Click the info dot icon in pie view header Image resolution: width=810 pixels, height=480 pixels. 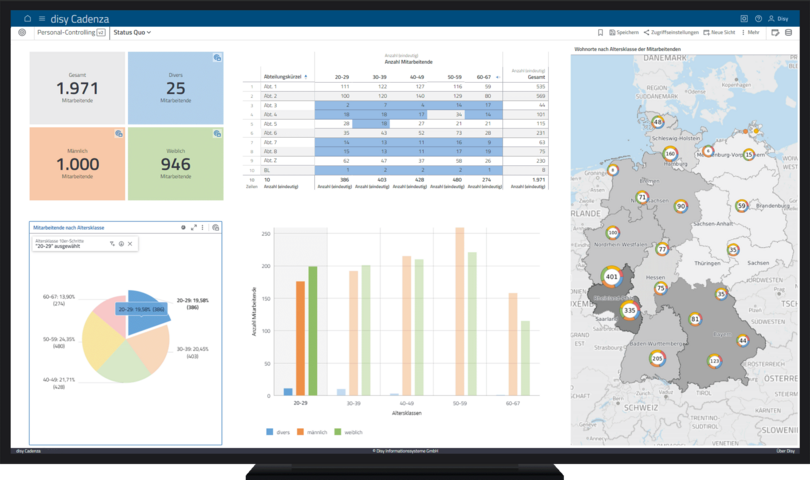[183, 227]
